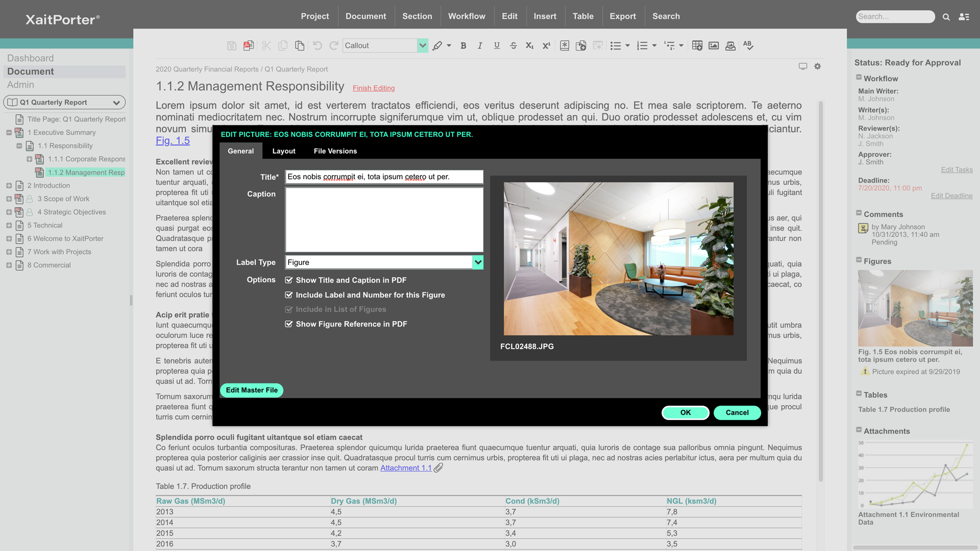Expand the 2 Introduction tree node

(9, 186)
